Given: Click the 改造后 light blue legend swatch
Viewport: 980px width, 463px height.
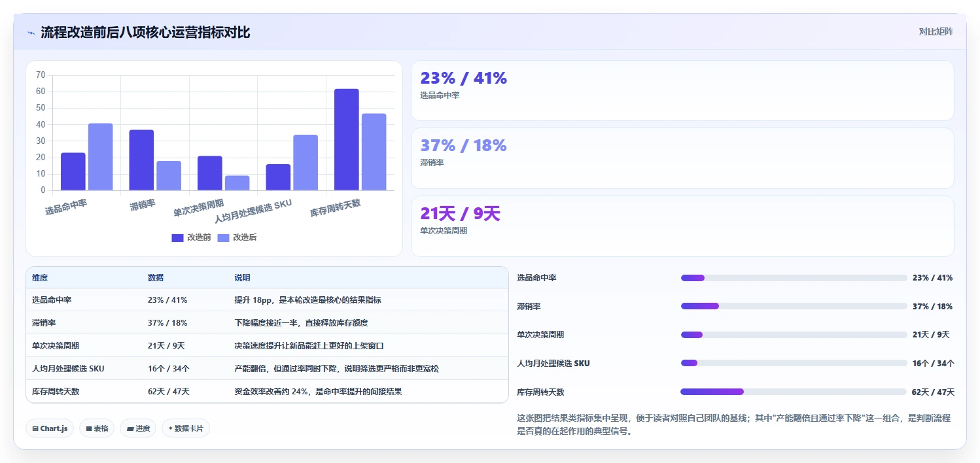Looking at the screenshot, I should [x=223, y=238].
